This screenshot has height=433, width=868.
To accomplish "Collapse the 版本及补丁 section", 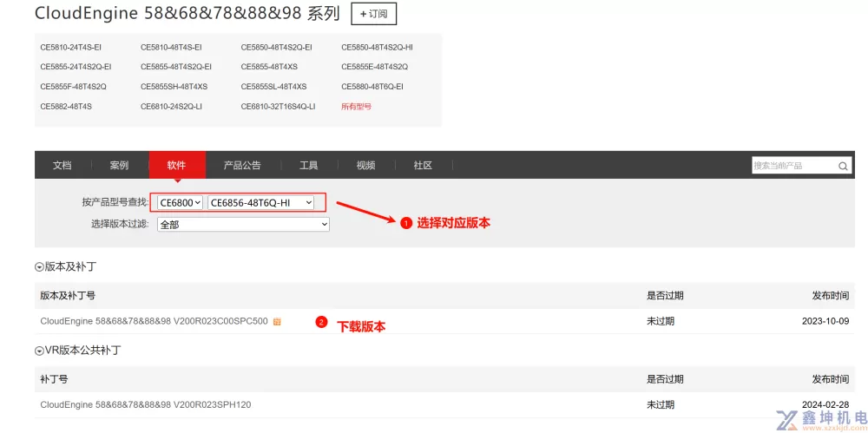I will pyautogui.click(x=39, y=267).
